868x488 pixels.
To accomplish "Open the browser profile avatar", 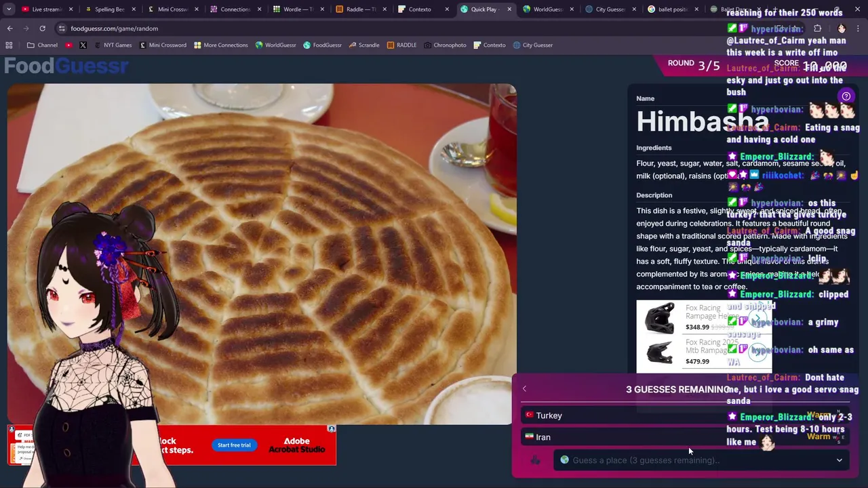I will click(842, 28).
